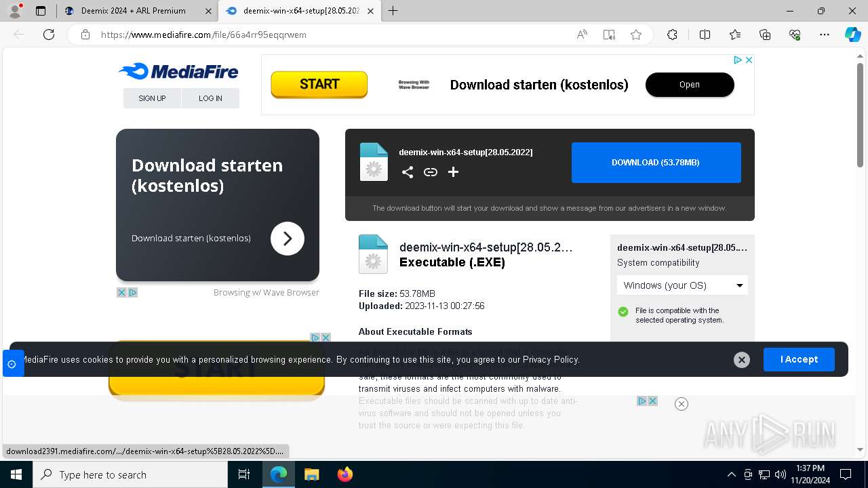Image resolution: width=868 pixels, height=488 pixels.
Task: Accept cookies with I Accept
Action: coord(799,359)
